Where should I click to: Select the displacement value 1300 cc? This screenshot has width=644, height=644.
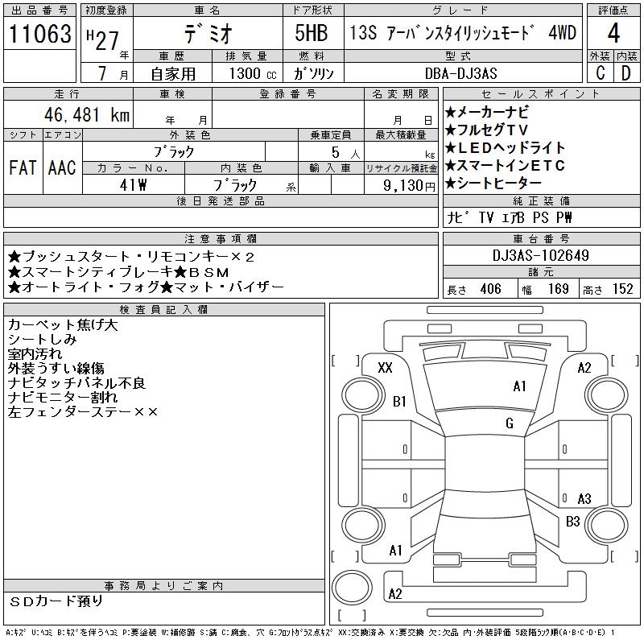pos(253,73)
